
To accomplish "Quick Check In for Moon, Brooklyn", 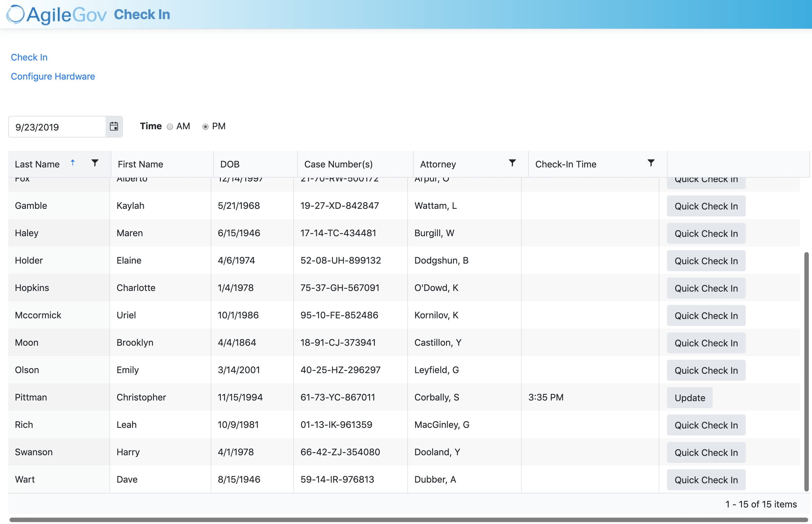I will 706,343.
